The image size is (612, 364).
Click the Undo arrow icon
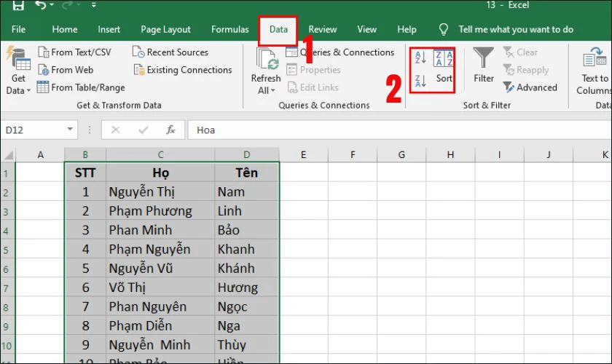41,4
